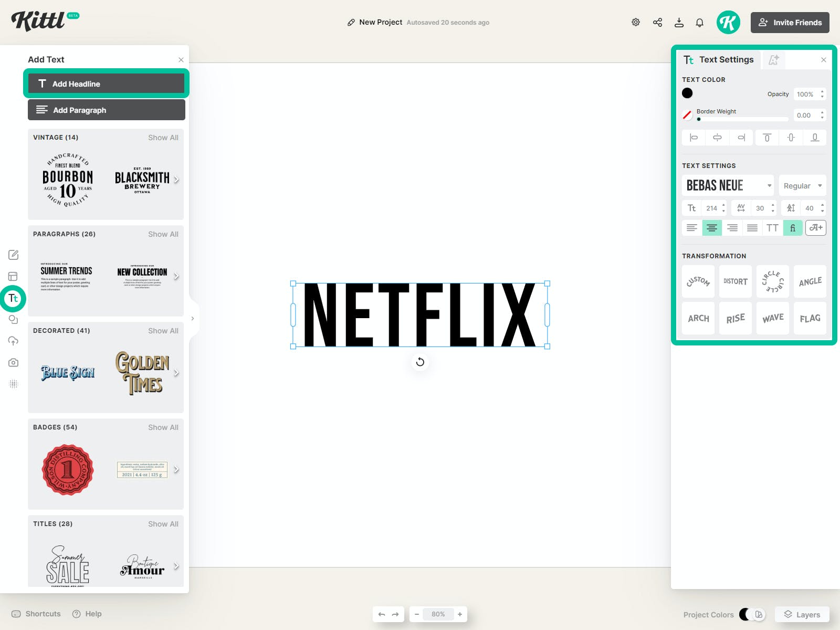Apply the Distort transformation
This screenshot has height=630, width=840.
pos(736,281)
